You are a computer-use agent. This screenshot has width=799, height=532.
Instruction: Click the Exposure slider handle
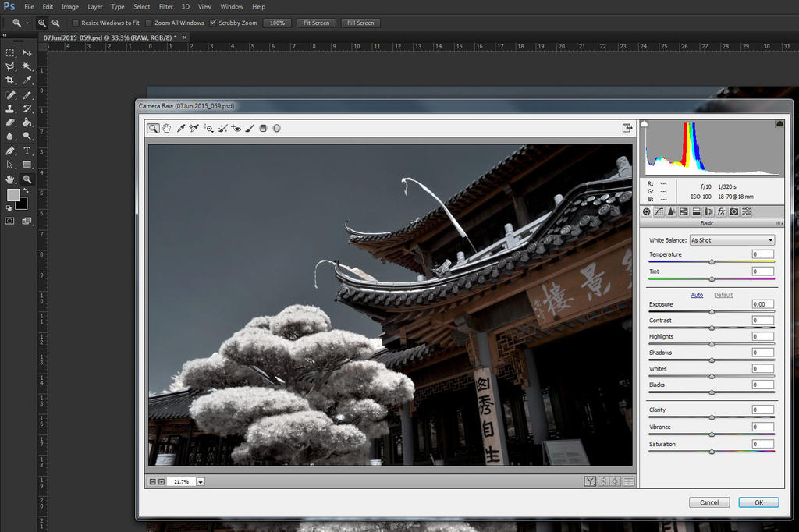(712, 311)
